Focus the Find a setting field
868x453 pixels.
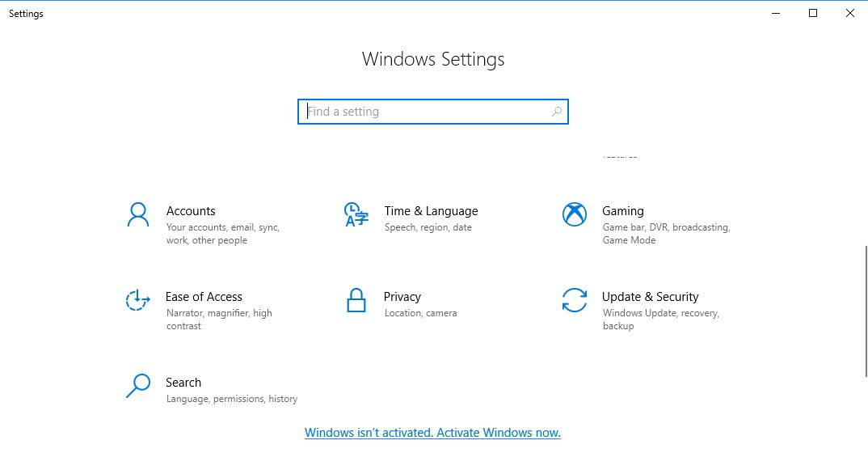point(433,112)
